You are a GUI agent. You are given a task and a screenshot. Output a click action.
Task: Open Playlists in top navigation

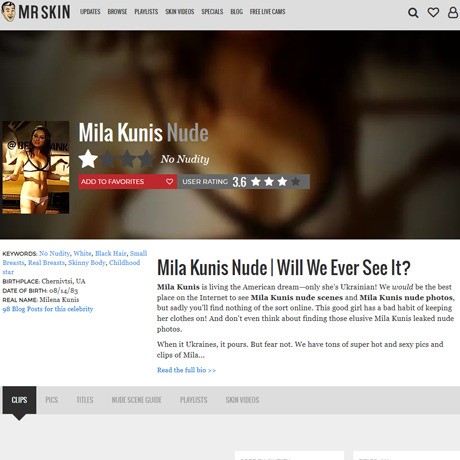(146, 12)
